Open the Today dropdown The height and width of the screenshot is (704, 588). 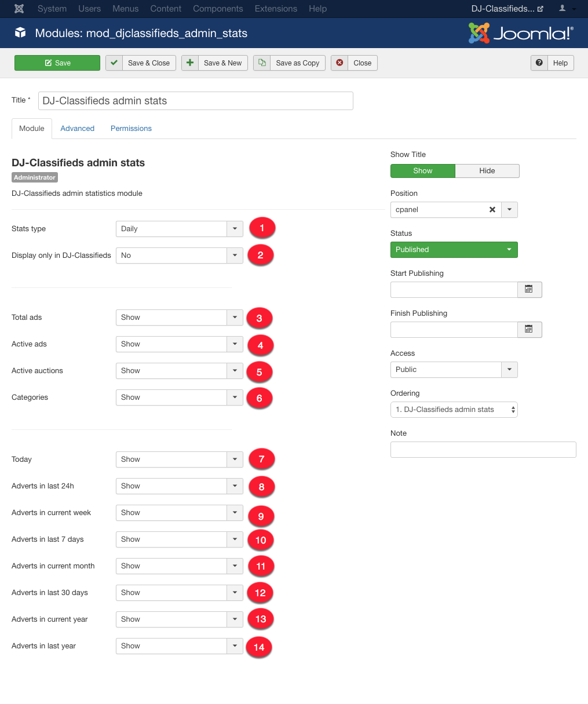click(179, 459)
